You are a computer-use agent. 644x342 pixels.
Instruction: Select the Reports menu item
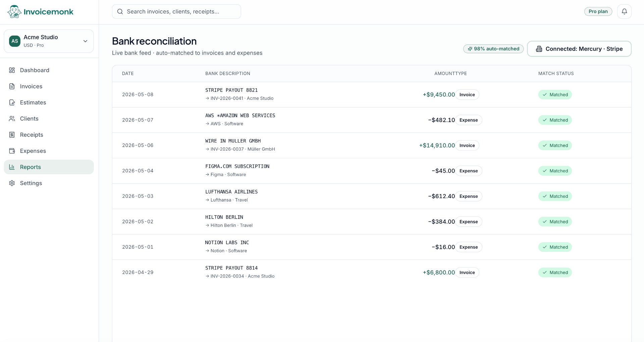pyautogui.click(x=49, y=167)
